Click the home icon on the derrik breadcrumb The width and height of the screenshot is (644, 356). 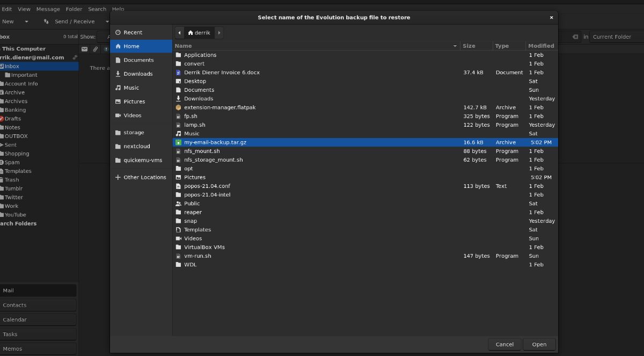click(x=191, y=32)
